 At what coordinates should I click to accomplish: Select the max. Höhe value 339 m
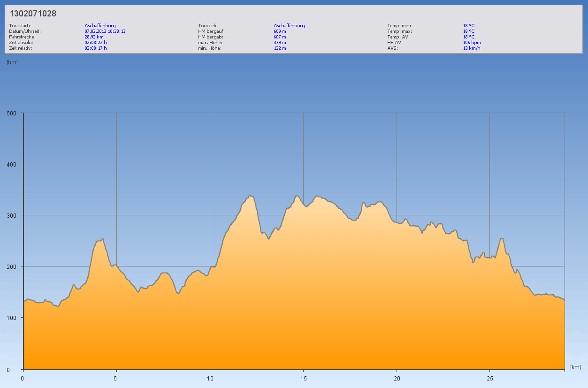click(280, 42)
